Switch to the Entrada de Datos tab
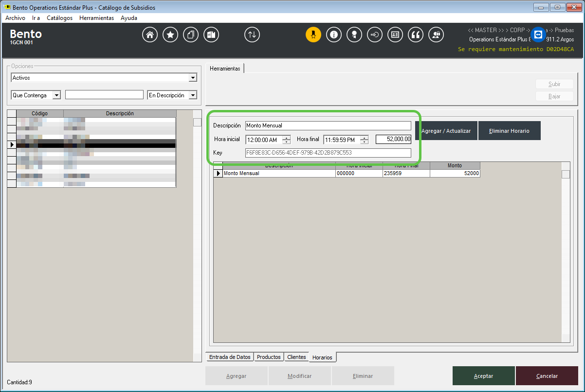 click(230, 357)
